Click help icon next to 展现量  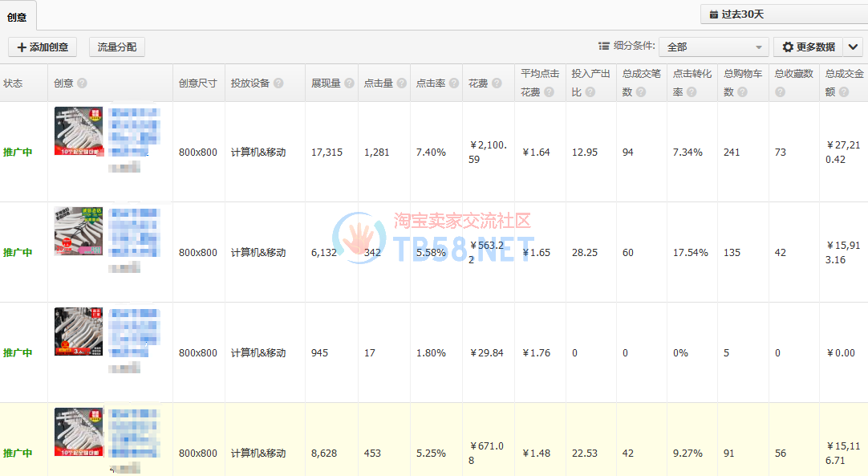pyautogui.click(x=349, y=83)
